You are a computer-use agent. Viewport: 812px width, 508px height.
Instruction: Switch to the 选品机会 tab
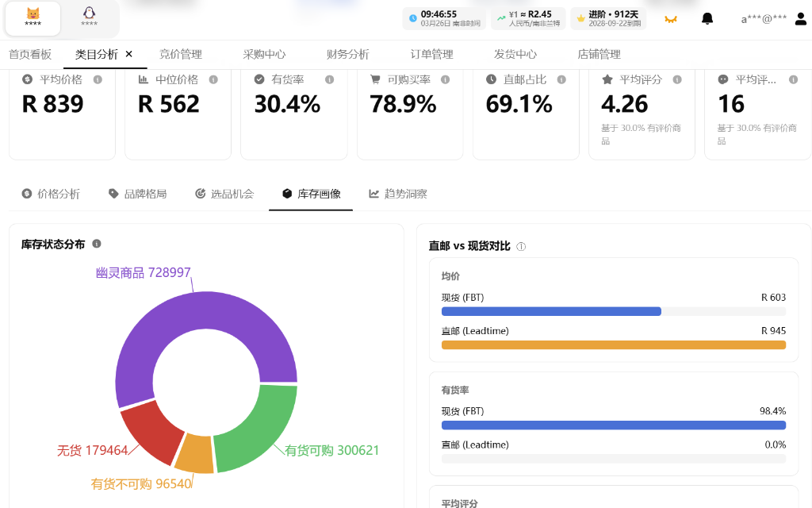click(x=225, y=193)
